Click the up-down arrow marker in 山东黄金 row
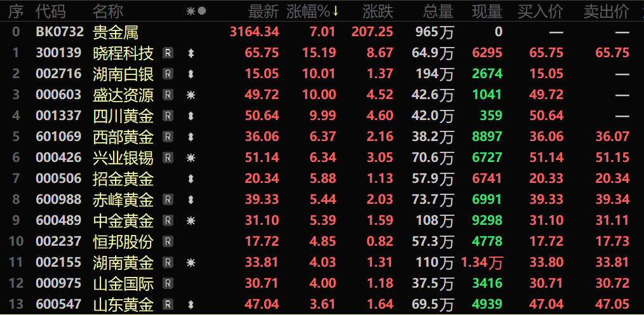Image resolution: width=644 pixels, height=315 pixels. (x=191, y=304)
